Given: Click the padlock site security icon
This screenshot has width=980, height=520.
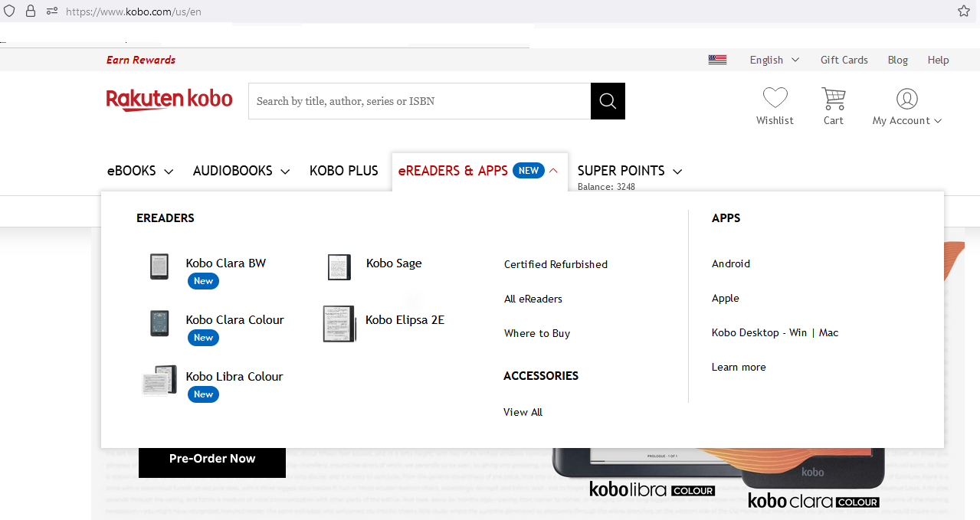Looking at the screenshot, I should coord(31,11).
